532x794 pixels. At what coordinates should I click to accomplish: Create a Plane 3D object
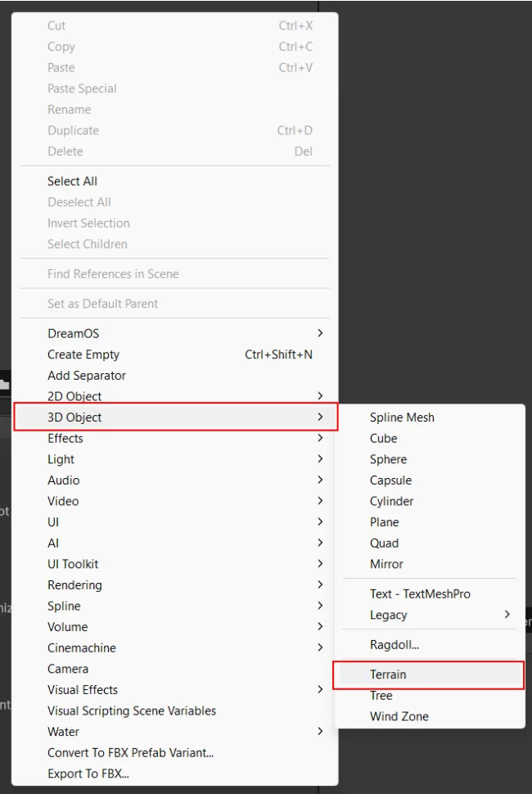click(430, 522)
